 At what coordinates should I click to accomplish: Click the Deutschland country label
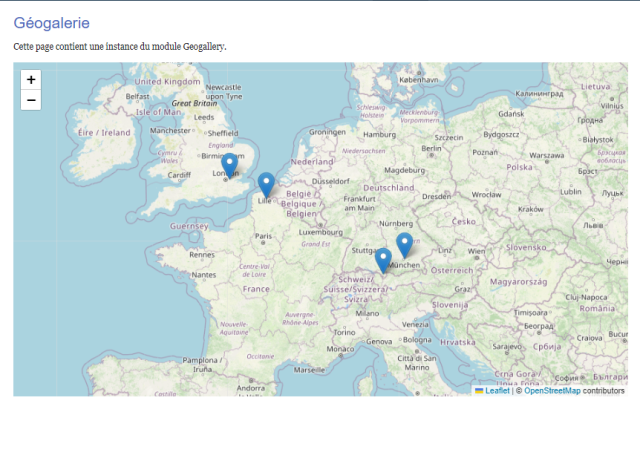click(x=389, y=188)
